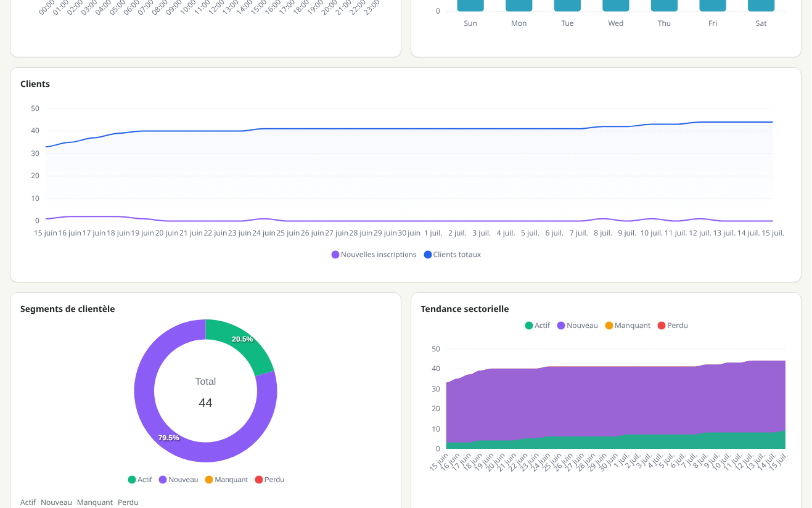
Task: Click '19 juin' on Clients chart axis
Action: pos(142,233)
